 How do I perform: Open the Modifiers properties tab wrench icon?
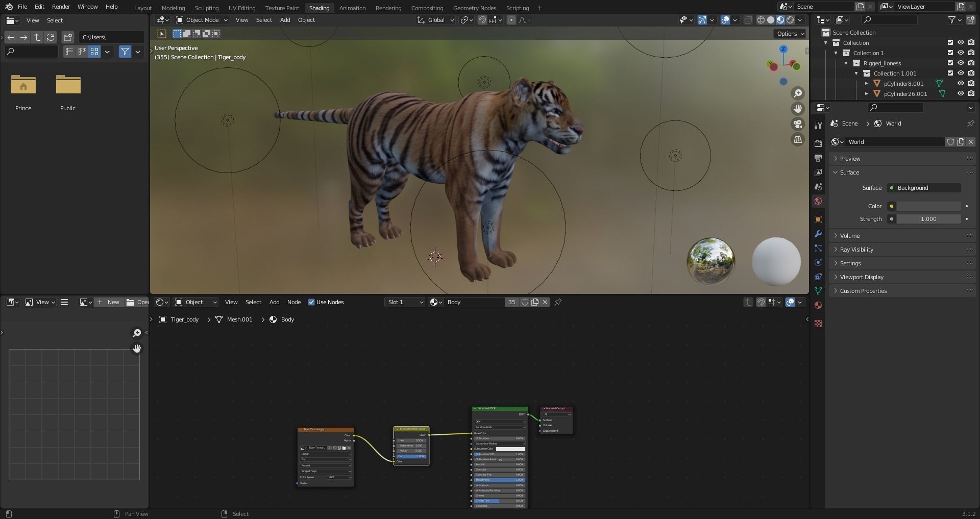pyautogui.click(x=818, y=234)
